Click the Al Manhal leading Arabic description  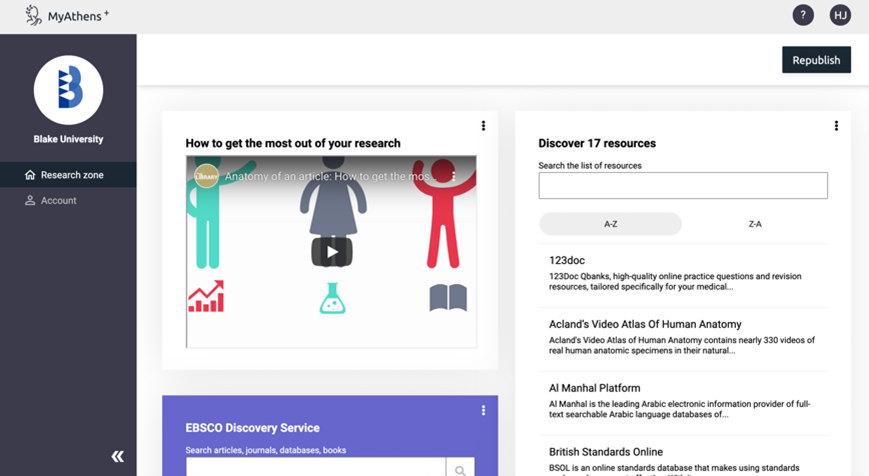click(679, 409)
